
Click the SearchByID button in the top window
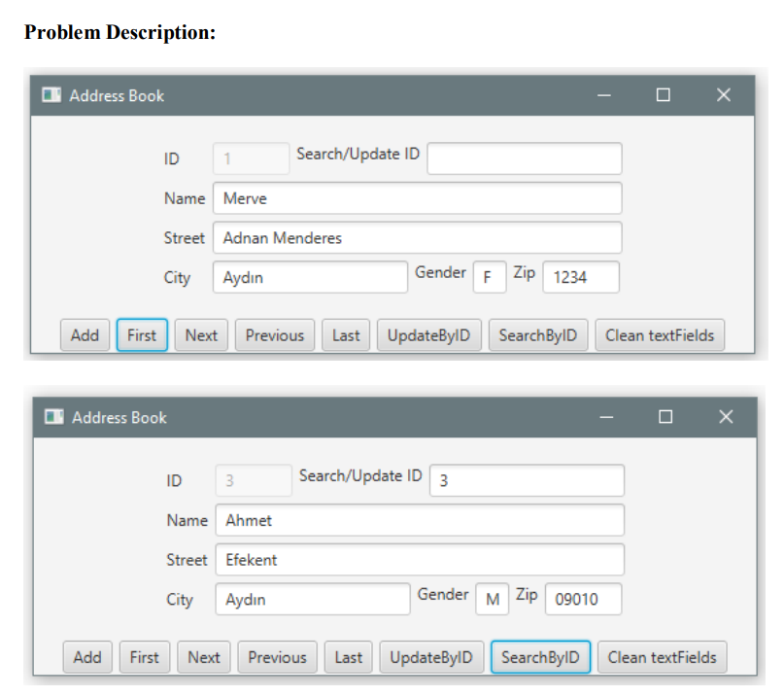pyautogui.click(x=538, y=334)
